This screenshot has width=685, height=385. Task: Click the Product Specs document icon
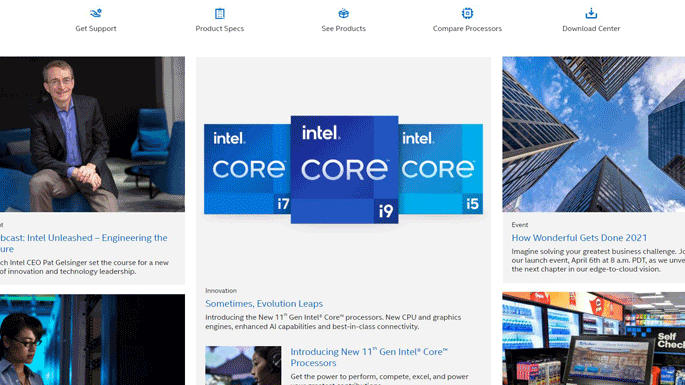point(220,14)
